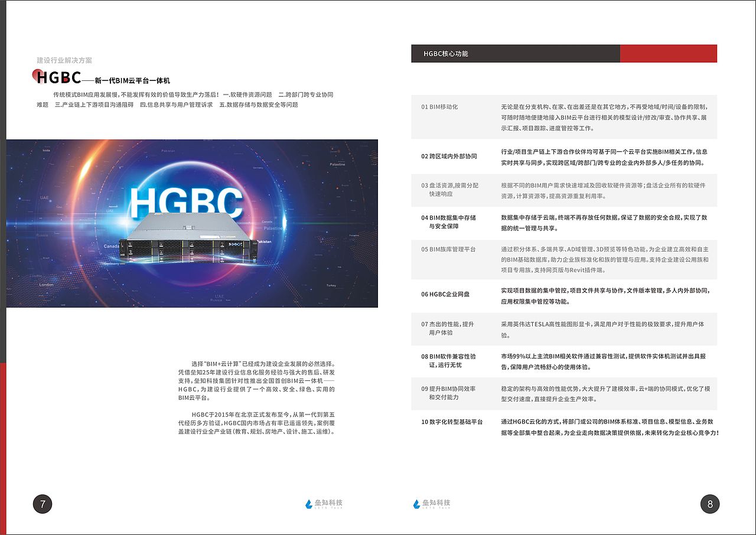Click the 新一代BIM云平台一体机 subtitle
Image resolution: width=756 pixels, height=535 pixels.
(132, 80)
